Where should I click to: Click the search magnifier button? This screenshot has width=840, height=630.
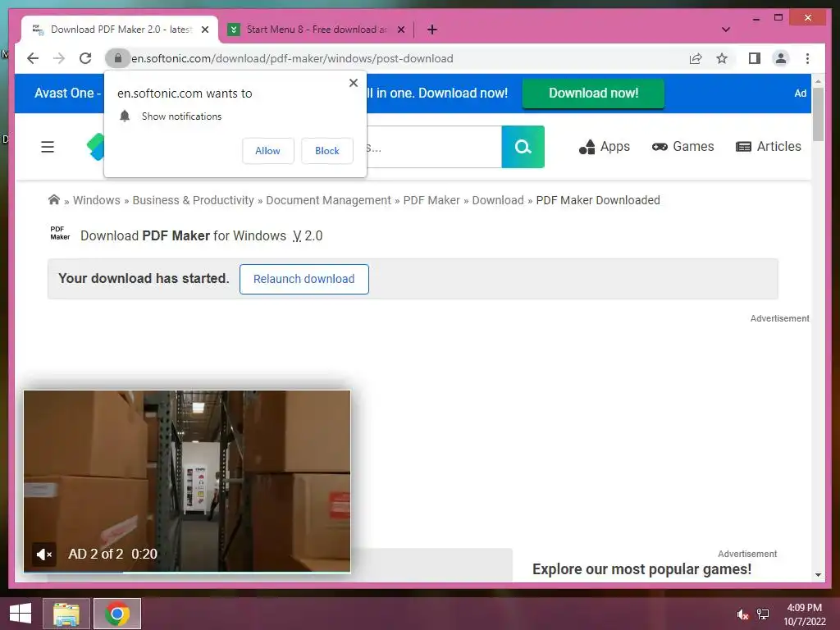click(523, 147)
